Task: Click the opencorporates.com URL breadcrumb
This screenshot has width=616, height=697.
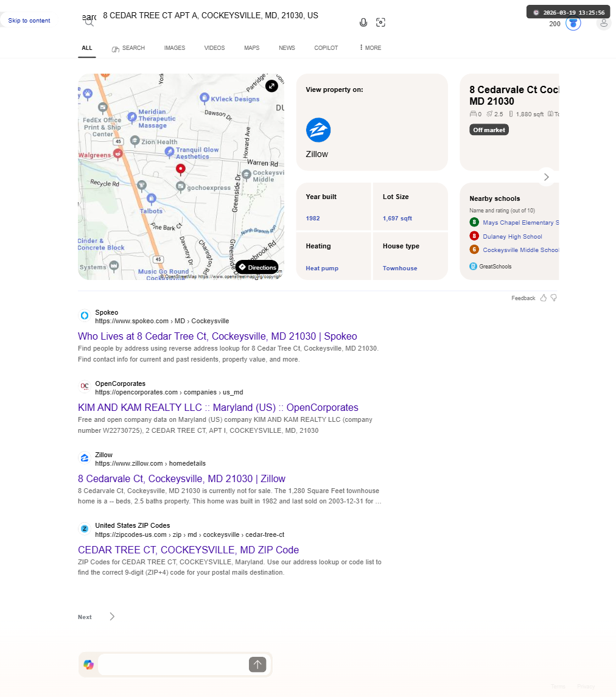Action: coord(169,392)
